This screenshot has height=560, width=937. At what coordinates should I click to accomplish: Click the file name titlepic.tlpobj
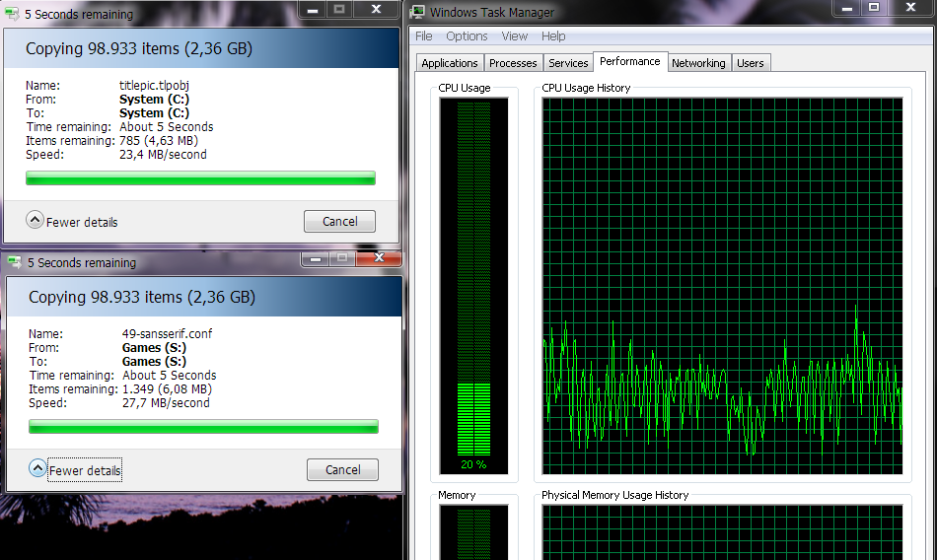pos(154,86)
